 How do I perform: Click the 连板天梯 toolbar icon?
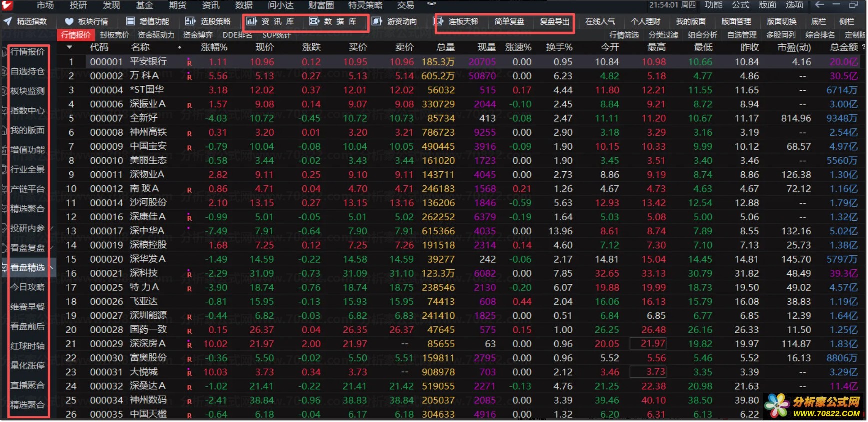coord(439,21)
